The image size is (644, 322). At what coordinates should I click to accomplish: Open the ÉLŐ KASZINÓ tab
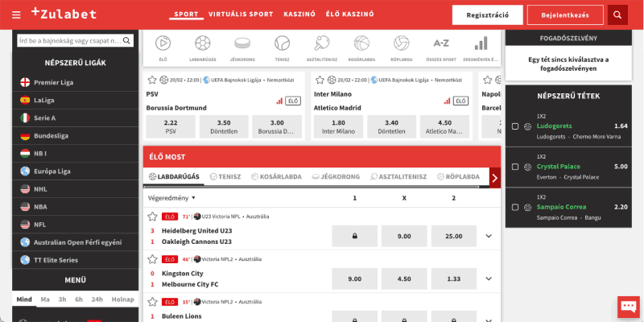350,14
